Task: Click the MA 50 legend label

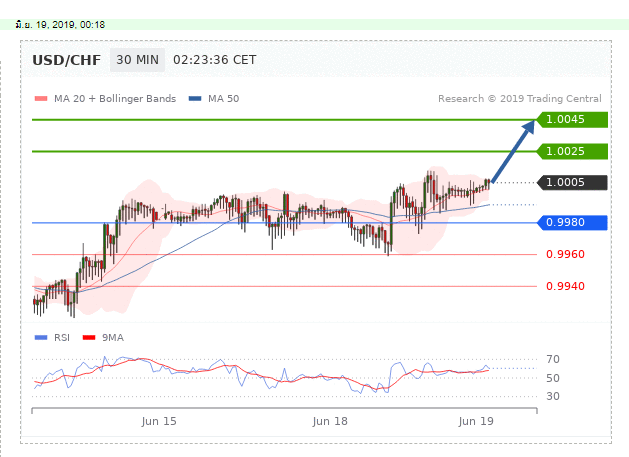Action: coord(223,99)
